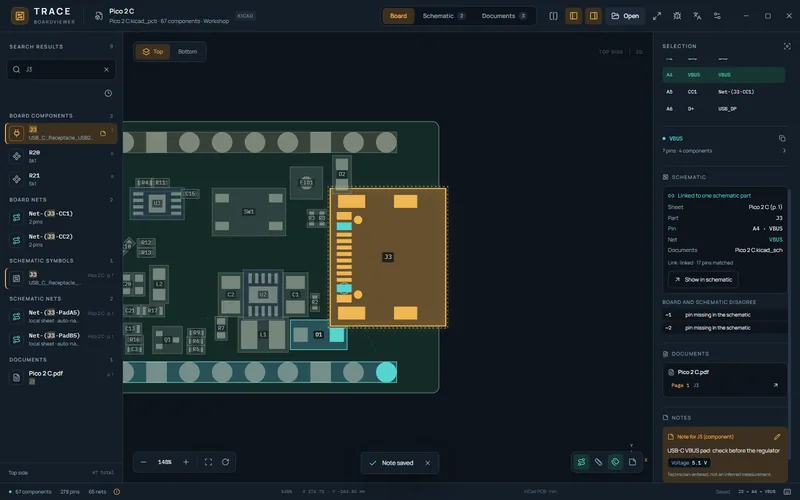Toggle the left sidebar panel
The image size is (800, 500).
573,16
